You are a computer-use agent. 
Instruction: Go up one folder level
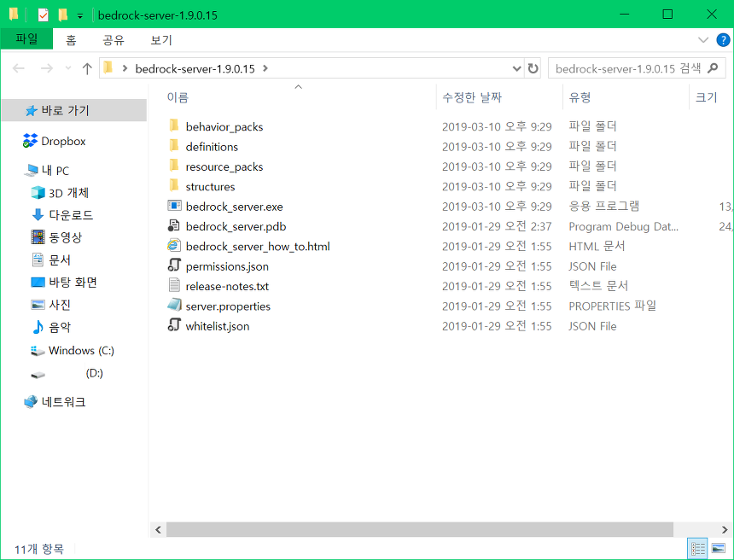coord(87,68)
